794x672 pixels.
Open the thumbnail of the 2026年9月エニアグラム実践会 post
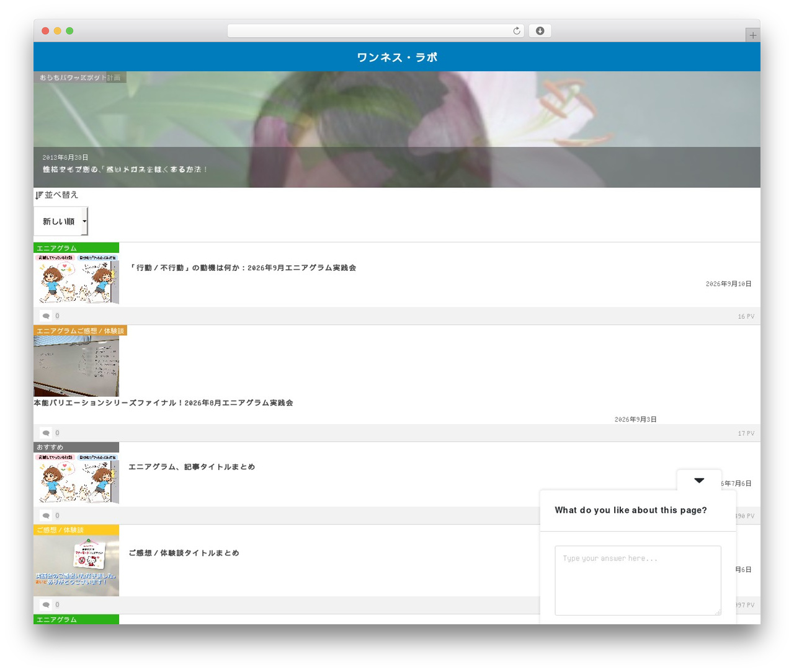pyautogui.click(x=76, y=278)
